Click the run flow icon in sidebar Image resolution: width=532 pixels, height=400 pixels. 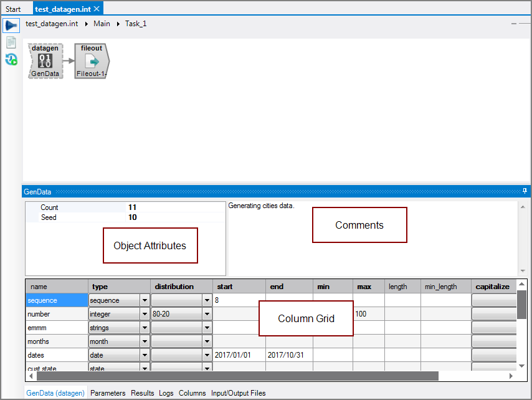pos(11,26)
